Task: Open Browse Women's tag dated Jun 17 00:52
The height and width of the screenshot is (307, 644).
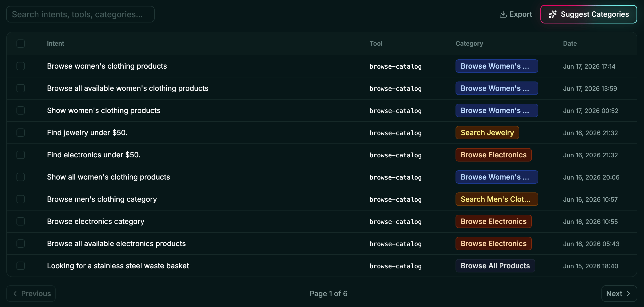Action: pos(497,110)
